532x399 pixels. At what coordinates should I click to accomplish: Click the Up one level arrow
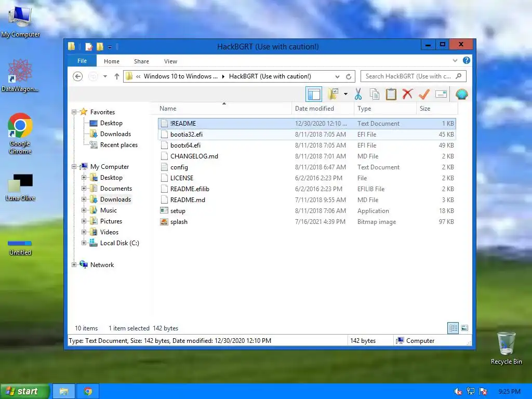pyautogui.click(x=117, y=76)
